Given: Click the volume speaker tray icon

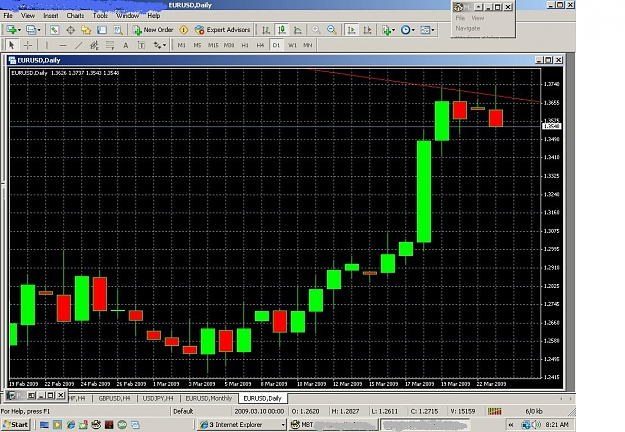Looking at the screenshot, I should 537,425.
